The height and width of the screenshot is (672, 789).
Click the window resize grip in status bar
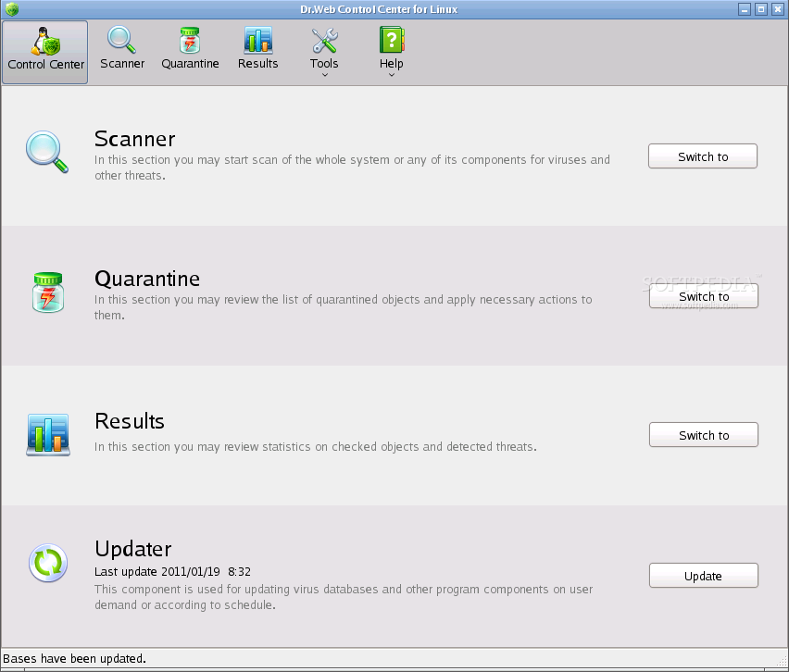tap(783, 662)
